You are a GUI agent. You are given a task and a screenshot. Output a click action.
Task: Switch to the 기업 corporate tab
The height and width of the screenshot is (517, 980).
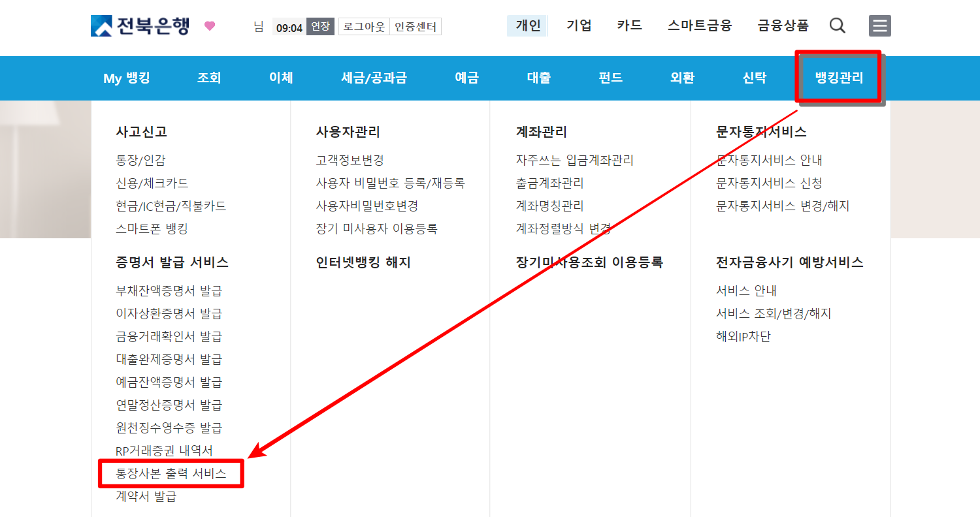tap(578, 25)
